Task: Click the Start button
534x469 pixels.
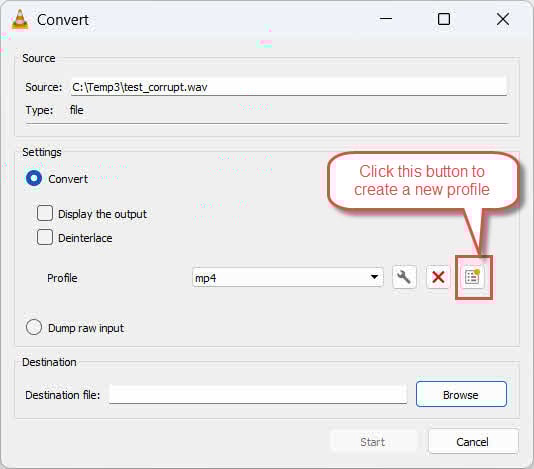Action: coord(373,442)
